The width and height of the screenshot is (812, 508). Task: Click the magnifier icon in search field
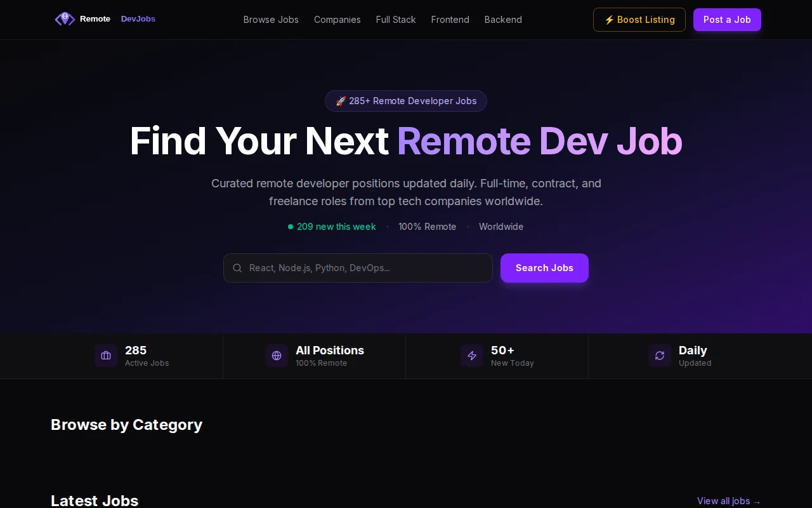pyautogui.click(x=237, y=268)
